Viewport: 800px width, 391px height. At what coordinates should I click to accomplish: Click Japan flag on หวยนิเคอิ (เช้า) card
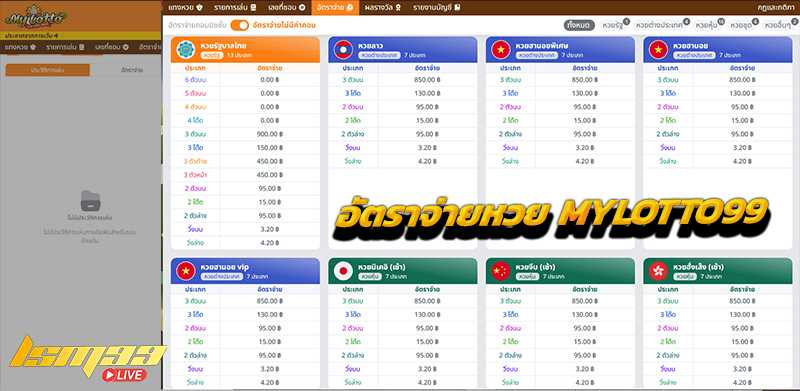pyautogui.click(x=343, y=271)
